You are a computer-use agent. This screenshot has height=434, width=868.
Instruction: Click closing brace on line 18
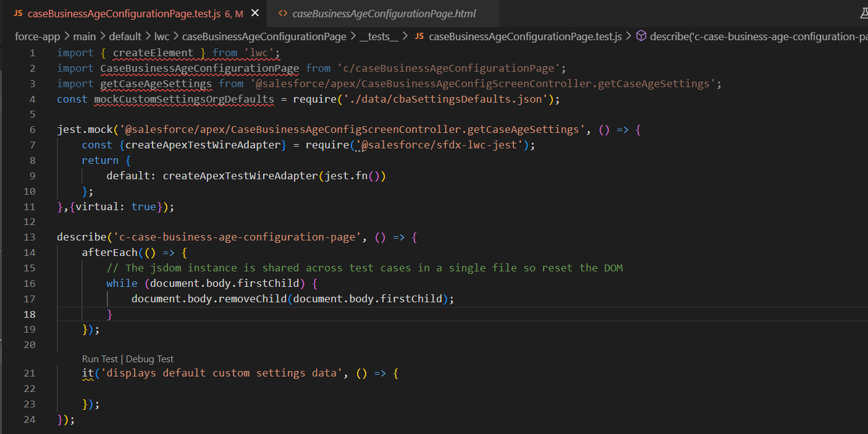110,314
